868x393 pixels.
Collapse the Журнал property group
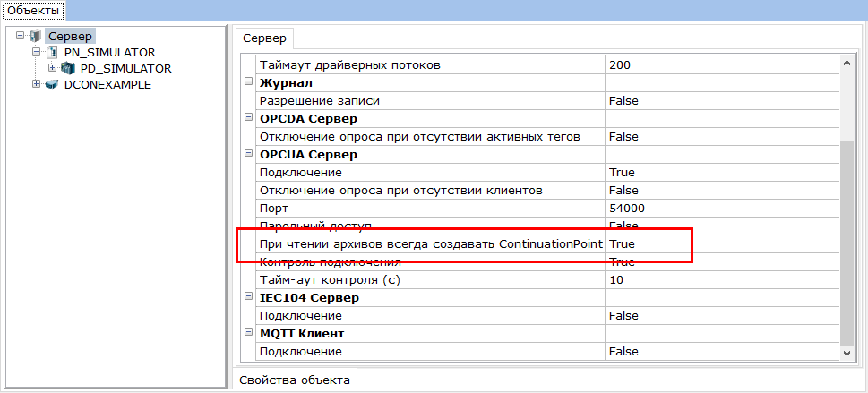248,82
